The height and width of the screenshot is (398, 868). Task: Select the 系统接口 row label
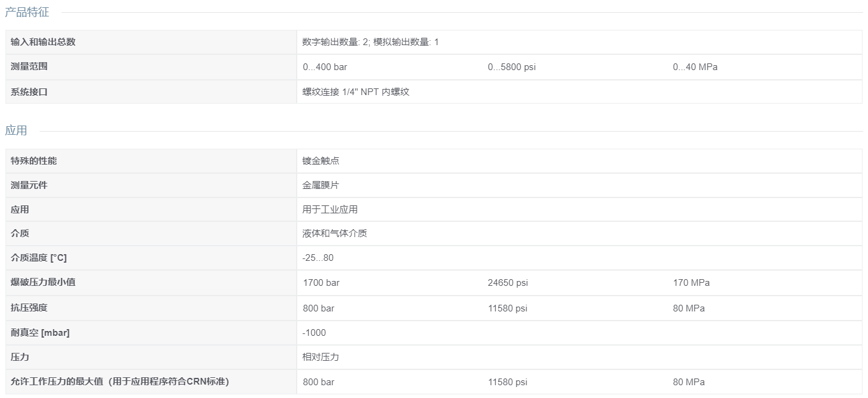click(29, 92)
